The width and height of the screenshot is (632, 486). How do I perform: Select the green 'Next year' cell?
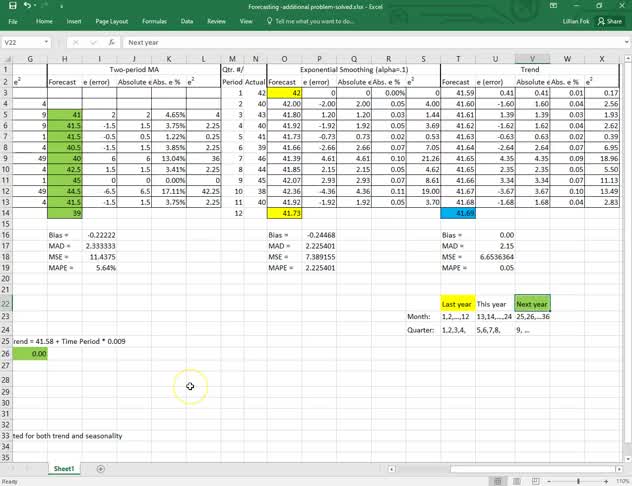coord(531,302)
